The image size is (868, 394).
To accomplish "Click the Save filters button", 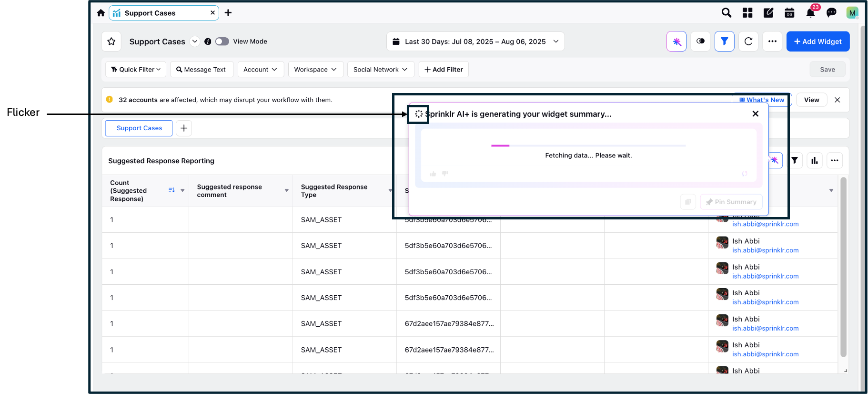I will [828, 70].
